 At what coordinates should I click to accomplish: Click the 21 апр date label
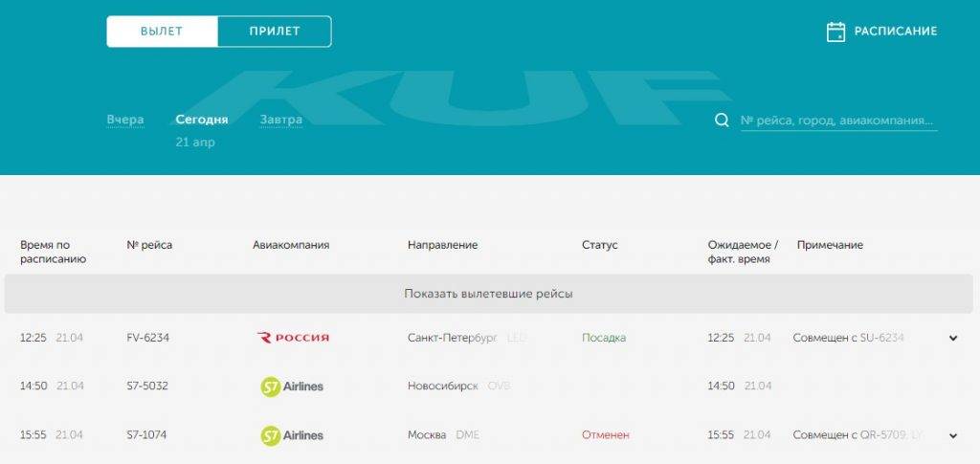point(195,143)
